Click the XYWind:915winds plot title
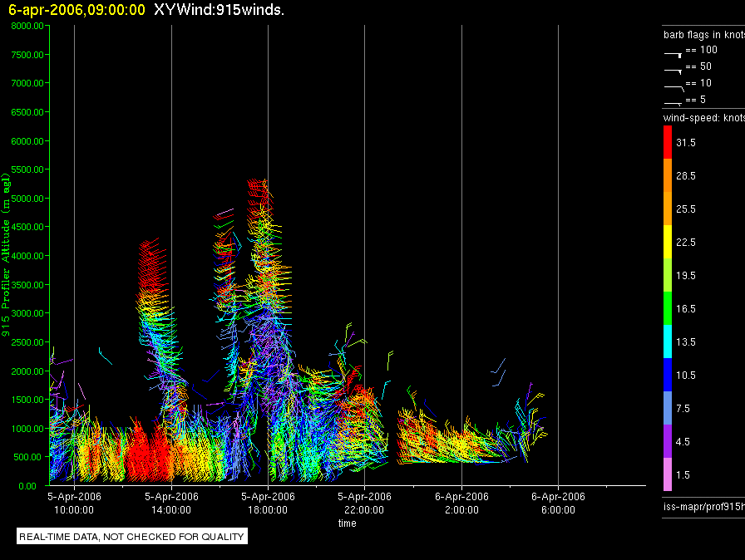Screen dimensions: 745x560 pyautogui.click(x=223, y=10)
